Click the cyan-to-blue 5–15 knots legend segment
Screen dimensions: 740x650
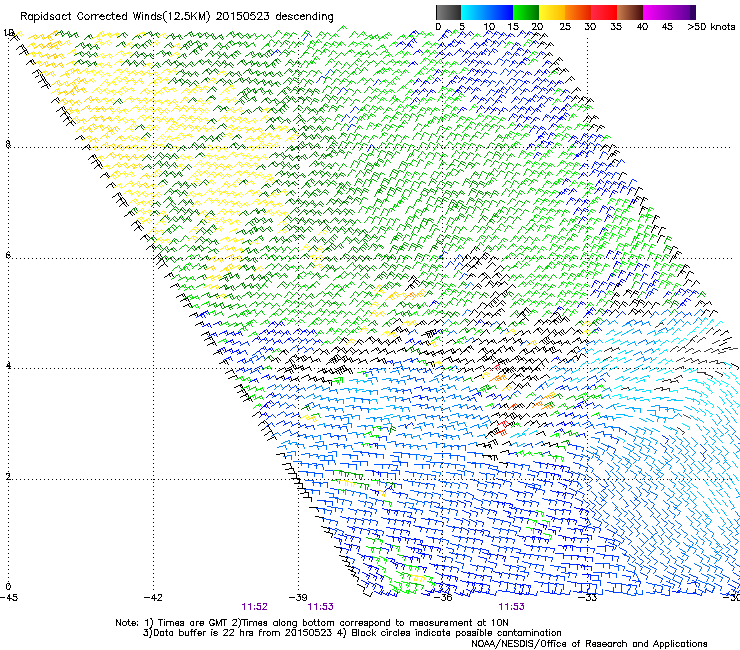click(x=487, y=12)
